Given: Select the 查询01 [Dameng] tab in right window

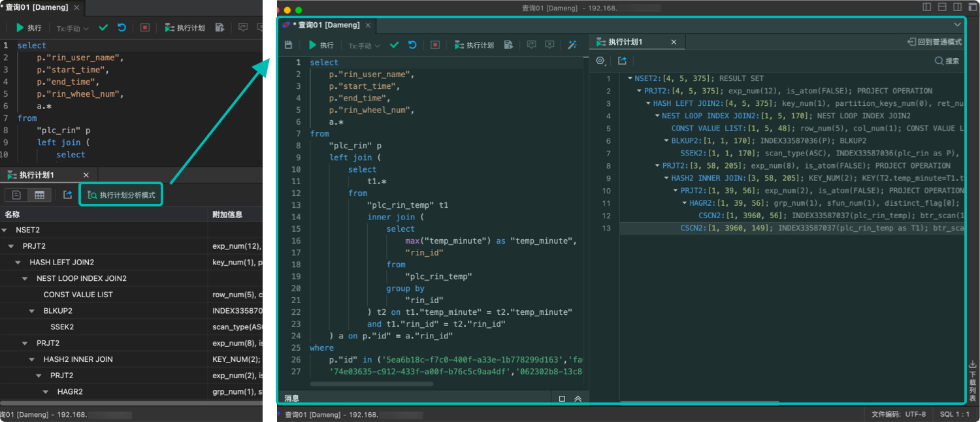Looking at the screenshot, I should click(x=329, y=25).
